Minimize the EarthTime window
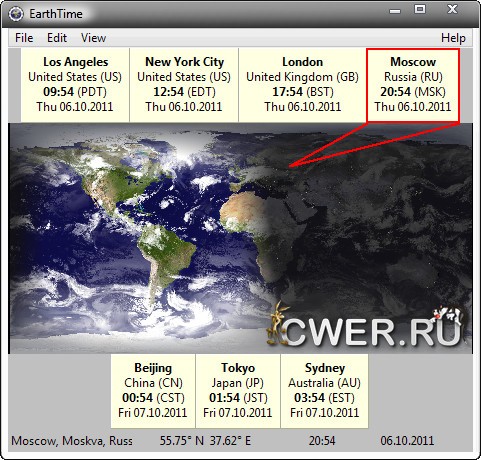 coord(395,11)
